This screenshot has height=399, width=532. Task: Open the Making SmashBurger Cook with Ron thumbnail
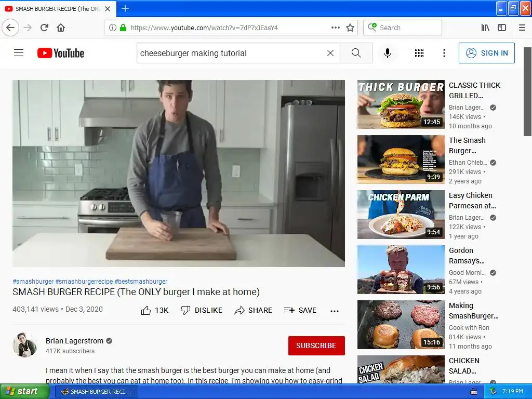[401, 325]
